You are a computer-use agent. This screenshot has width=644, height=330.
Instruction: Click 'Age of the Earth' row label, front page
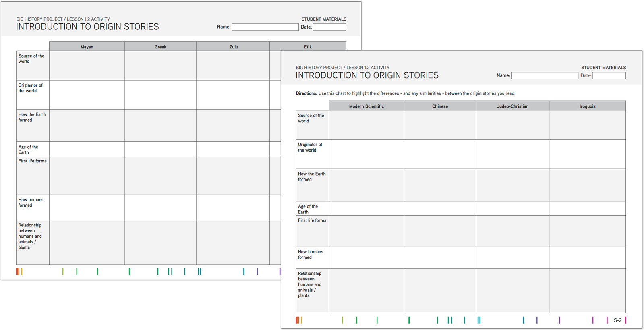tap(308, 209)
